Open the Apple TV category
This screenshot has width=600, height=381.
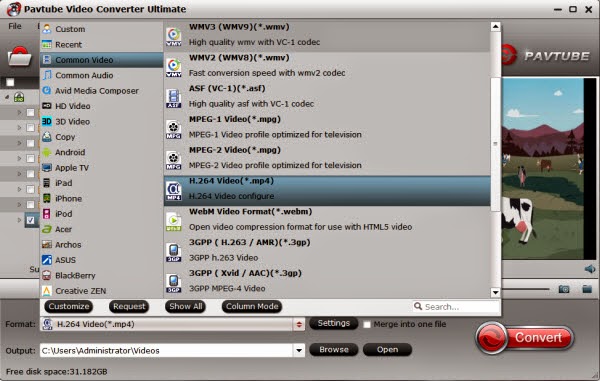click(x=101, y=168)
